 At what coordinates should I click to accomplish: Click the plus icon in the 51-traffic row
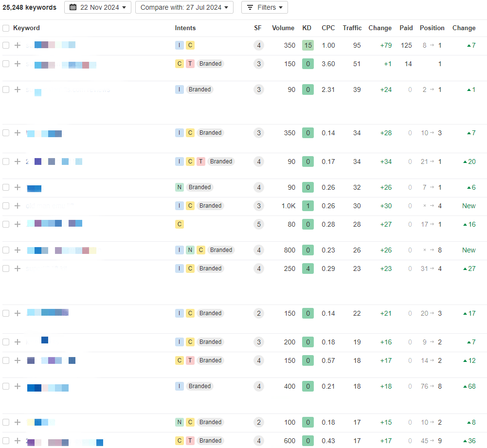pyautogui.click(x=18, y=64)
